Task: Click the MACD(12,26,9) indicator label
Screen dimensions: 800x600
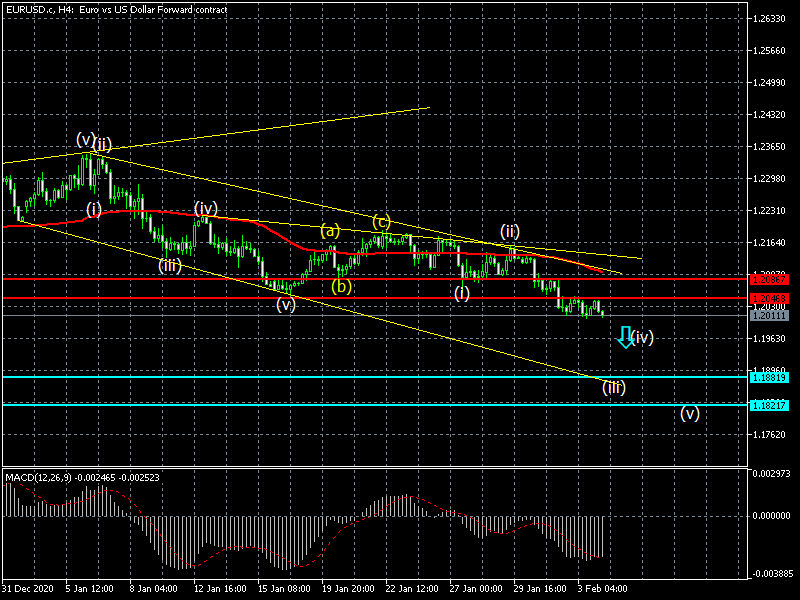Action: (82, 478)
